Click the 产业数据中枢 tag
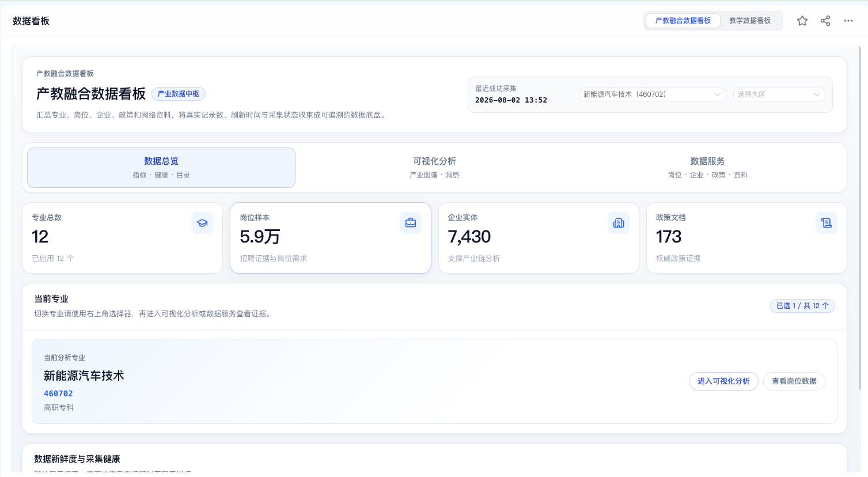This screenshot has width=868, height=477. [x=179, y=94]
